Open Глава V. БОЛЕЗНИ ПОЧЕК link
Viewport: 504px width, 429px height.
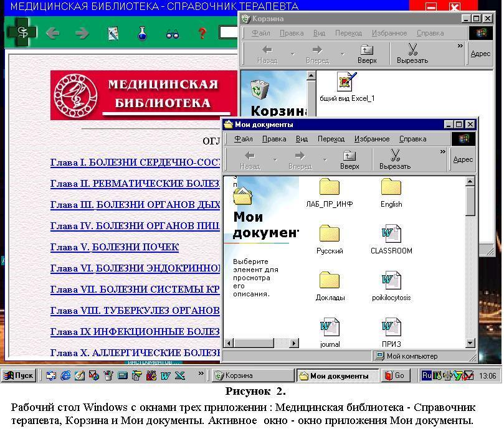click(115, 247)
